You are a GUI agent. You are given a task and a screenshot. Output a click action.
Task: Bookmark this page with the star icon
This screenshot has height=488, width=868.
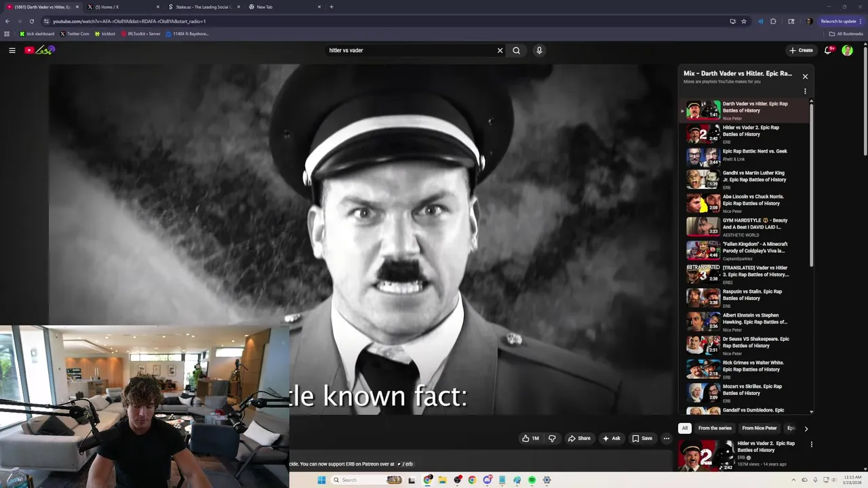point(744,21)
